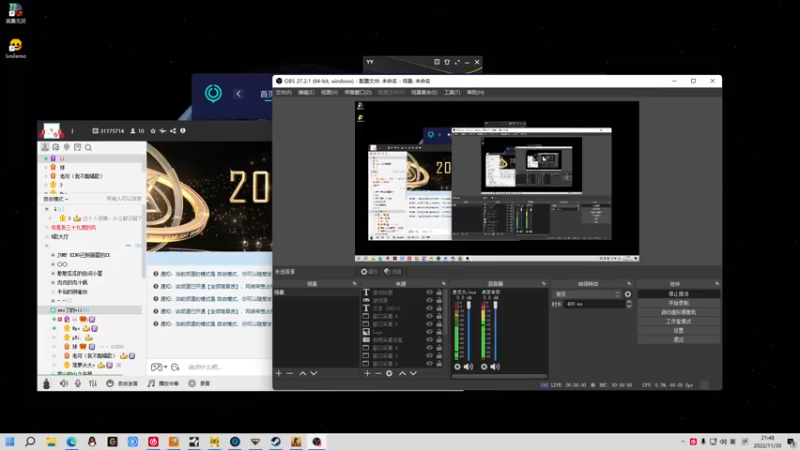Viewport: 800px width, 450px height.
Task: Click 启动虚拟摄像机 button
Action: click(679, 312)
